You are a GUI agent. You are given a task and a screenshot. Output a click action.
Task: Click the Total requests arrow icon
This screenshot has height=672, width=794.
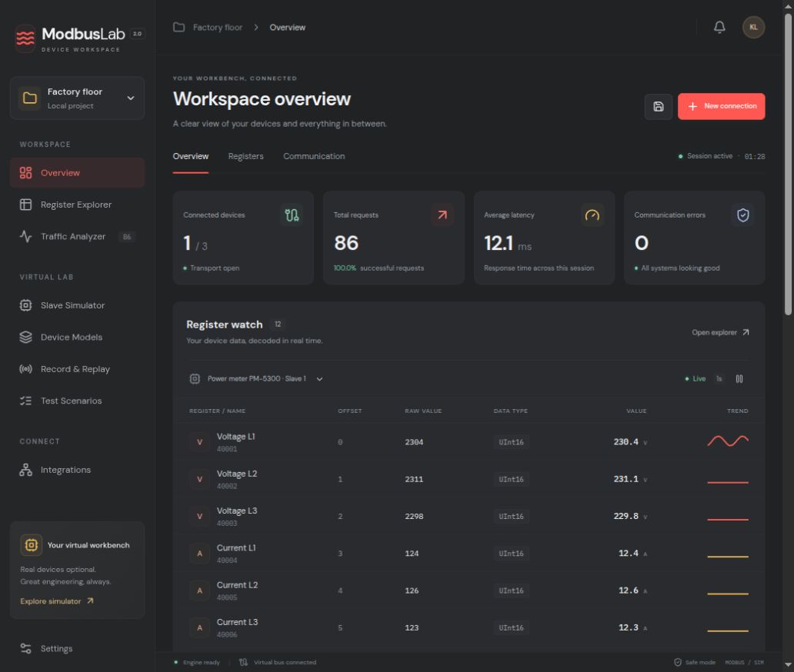click(442, 215)
